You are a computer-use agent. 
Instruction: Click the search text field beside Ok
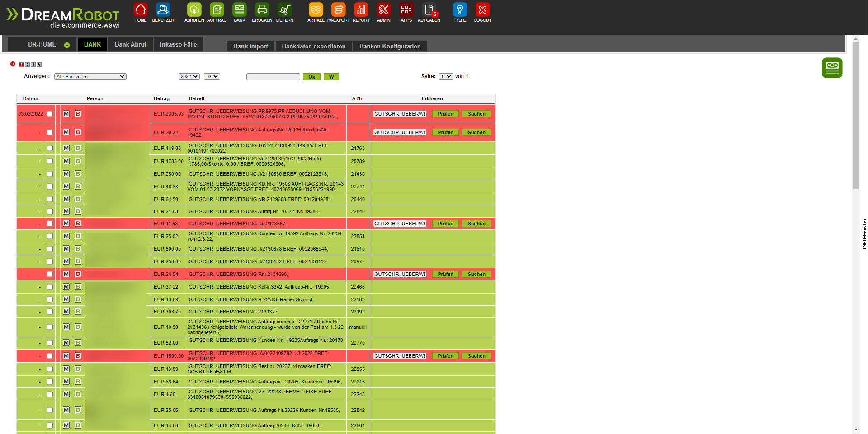click(x=273, y=77)
